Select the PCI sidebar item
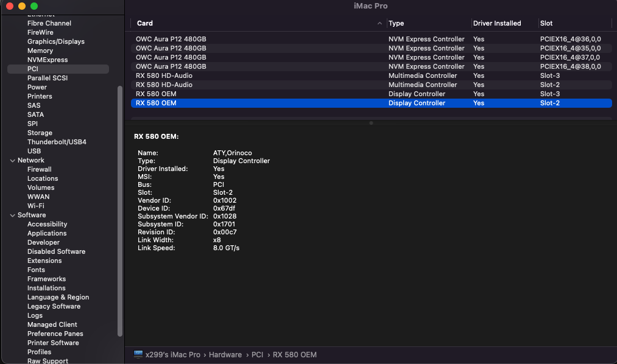The height and width of the screenshot is (364, 617). (x=58, y=69)
